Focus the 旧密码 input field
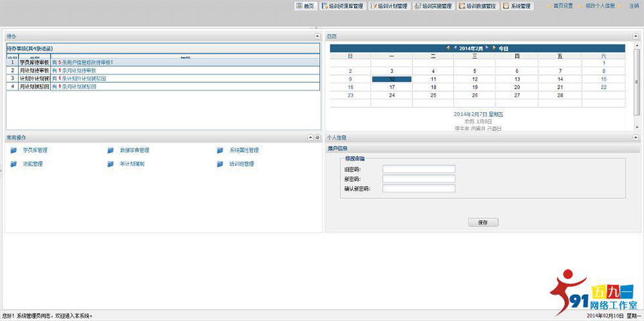 (x=419, y=169)
